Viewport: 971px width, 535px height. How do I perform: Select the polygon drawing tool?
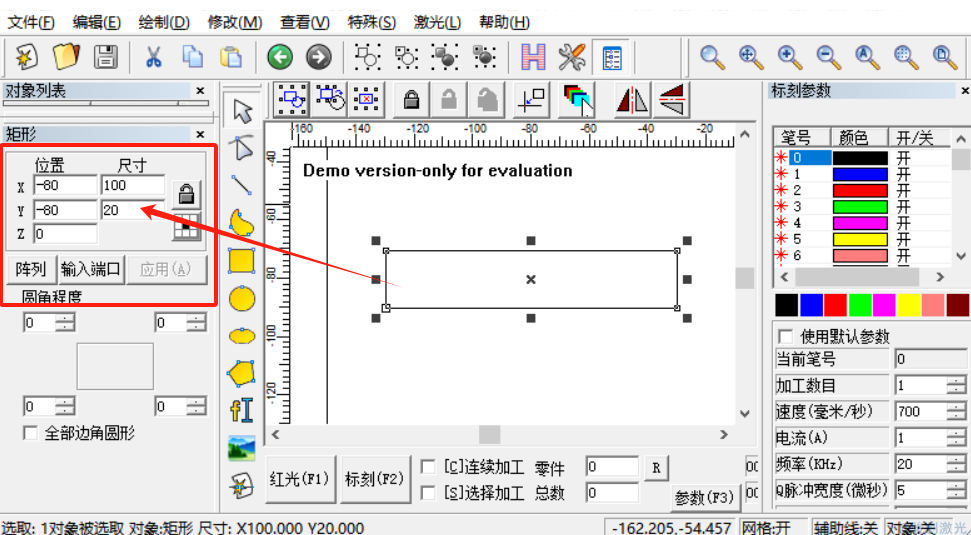pos(242,373)
